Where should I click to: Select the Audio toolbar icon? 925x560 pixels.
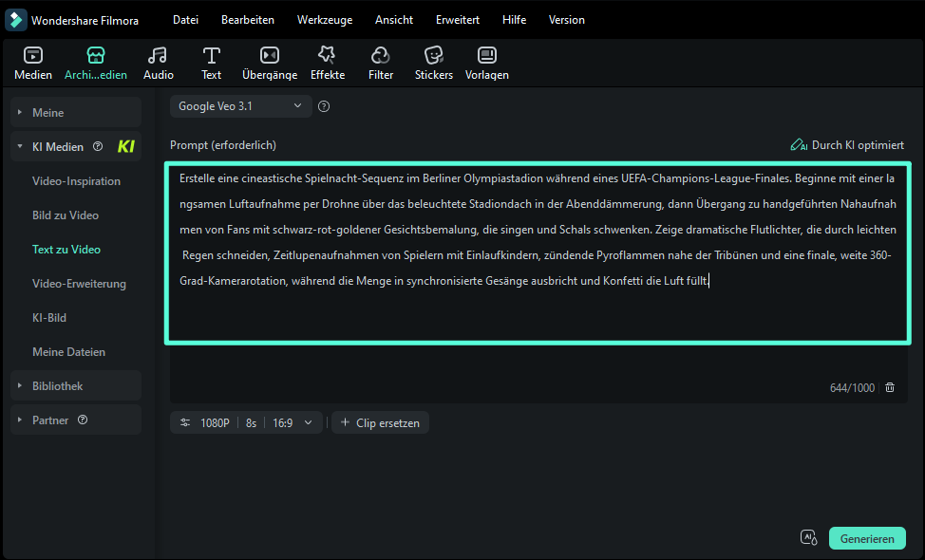point(158,56)
